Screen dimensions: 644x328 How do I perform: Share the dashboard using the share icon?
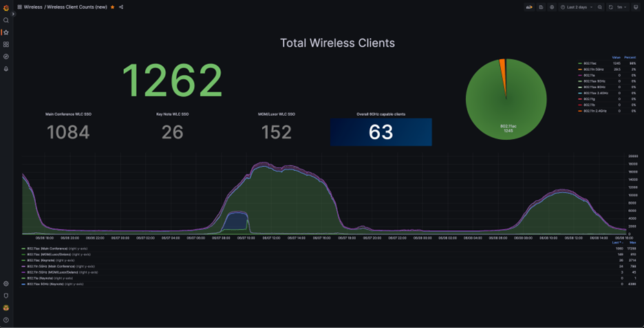click(x=121, y=7)
